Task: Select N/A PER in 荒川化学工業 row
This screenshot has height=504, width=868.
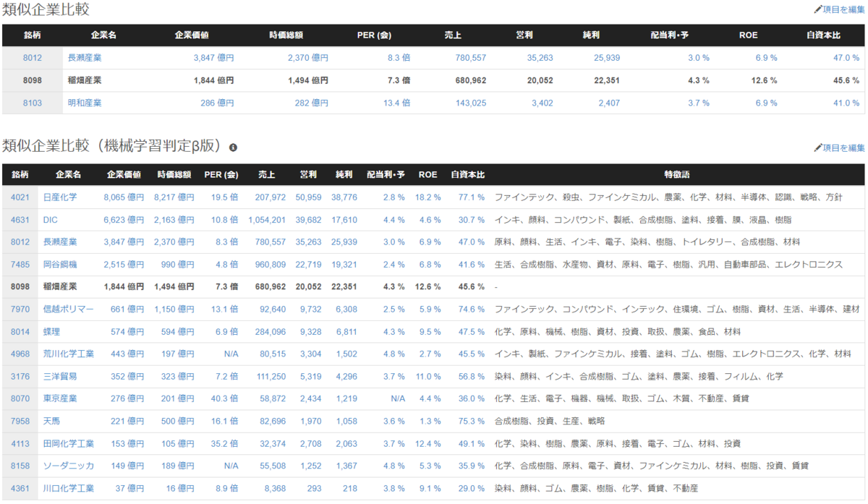Action: point(231,354)
